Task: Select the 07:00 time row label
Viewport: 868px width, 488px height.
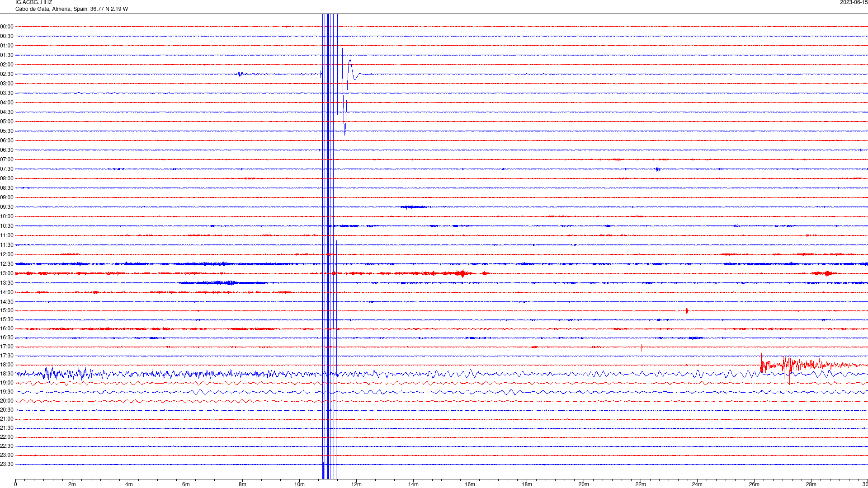Action: click(x=7, y=160)
